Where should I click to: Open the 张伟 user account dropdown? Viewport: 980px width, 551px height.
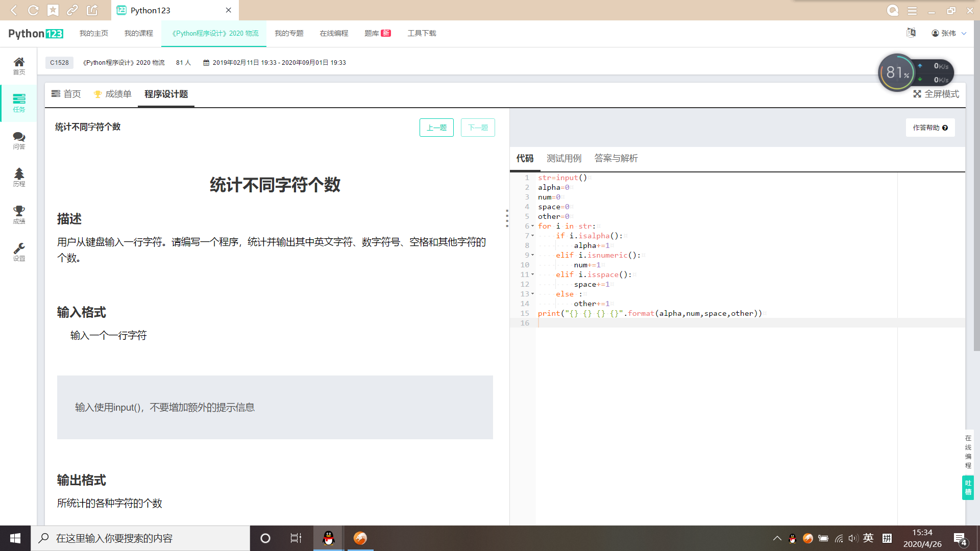949,33
